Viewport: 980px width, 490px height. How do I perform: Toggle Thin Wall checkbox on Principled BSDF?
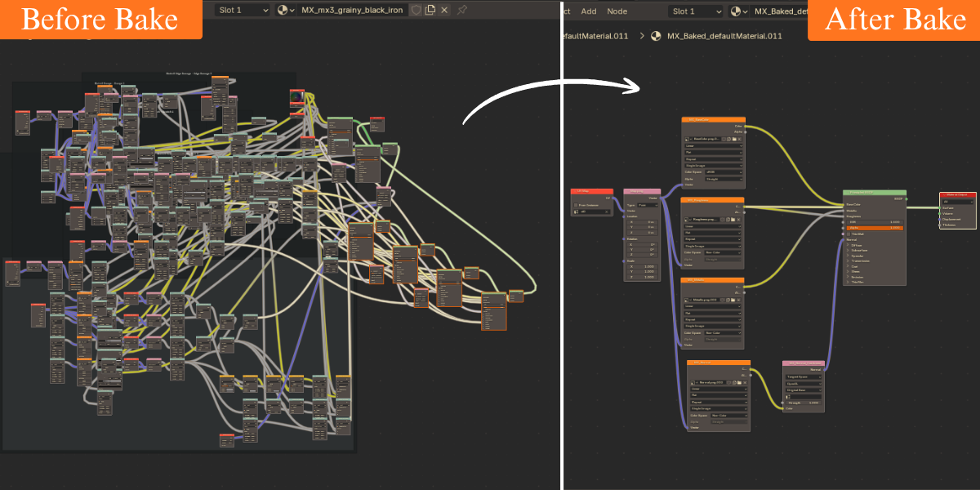849,234
